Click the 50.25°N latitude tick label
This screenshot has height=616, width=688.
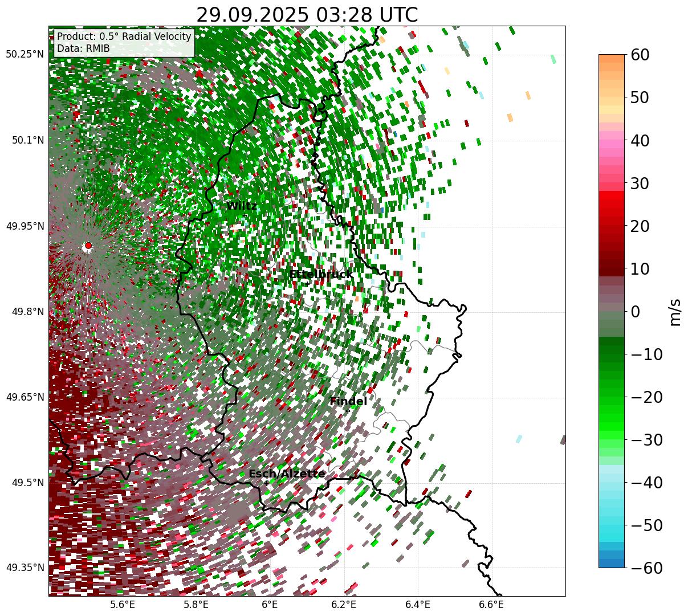[25, 55]
